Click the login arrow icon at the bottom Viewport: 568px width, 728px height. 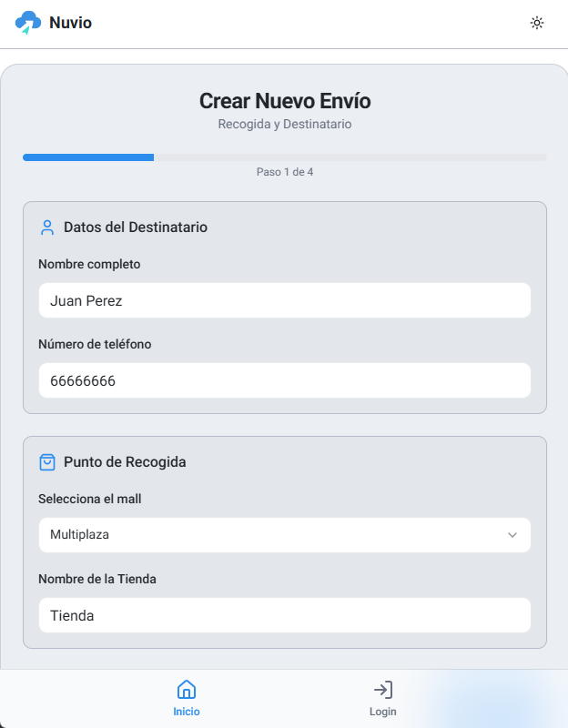click(383, 689)
